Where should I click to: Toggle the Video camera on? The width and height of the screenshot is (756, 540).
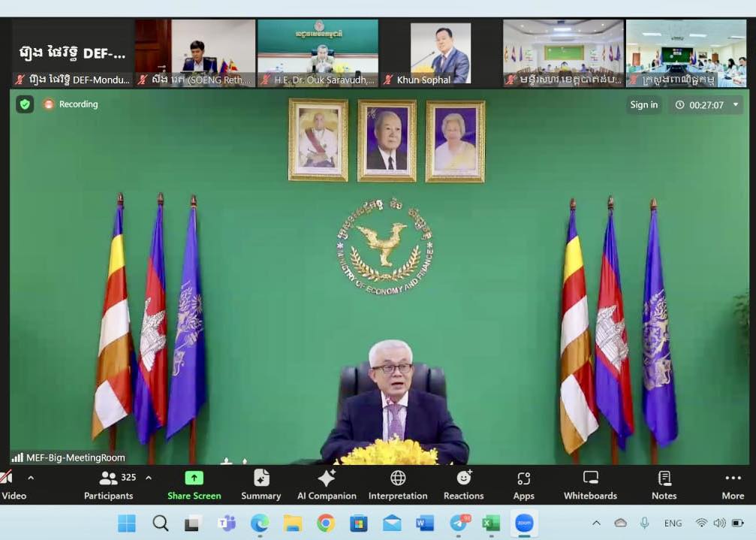11,484
